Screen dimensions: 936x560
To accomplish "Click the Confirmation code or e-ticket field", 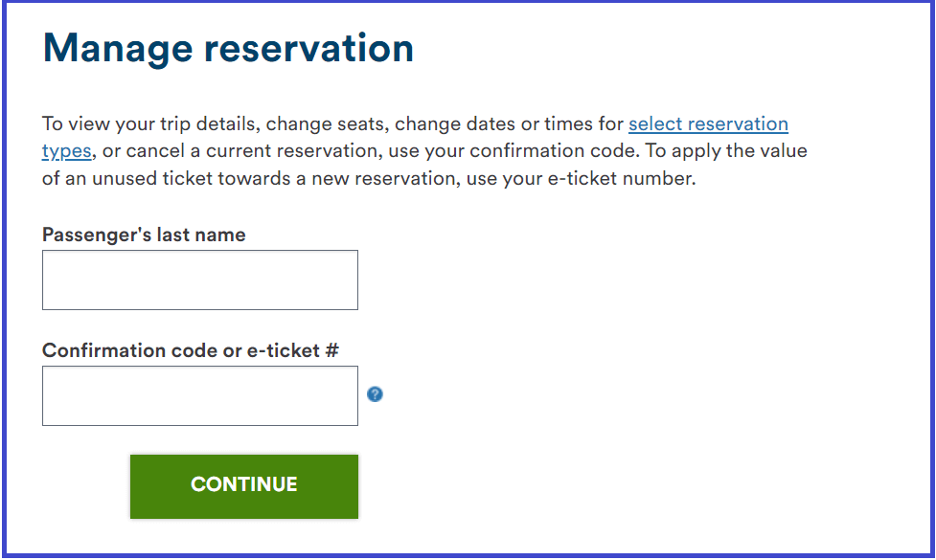I will click(200, 395).
